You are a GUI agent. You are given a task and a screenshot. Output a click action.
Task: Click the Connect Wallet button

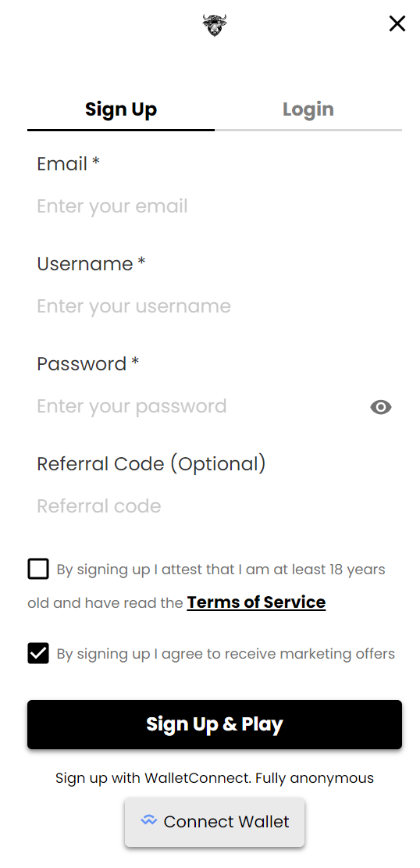coord(215,822)
